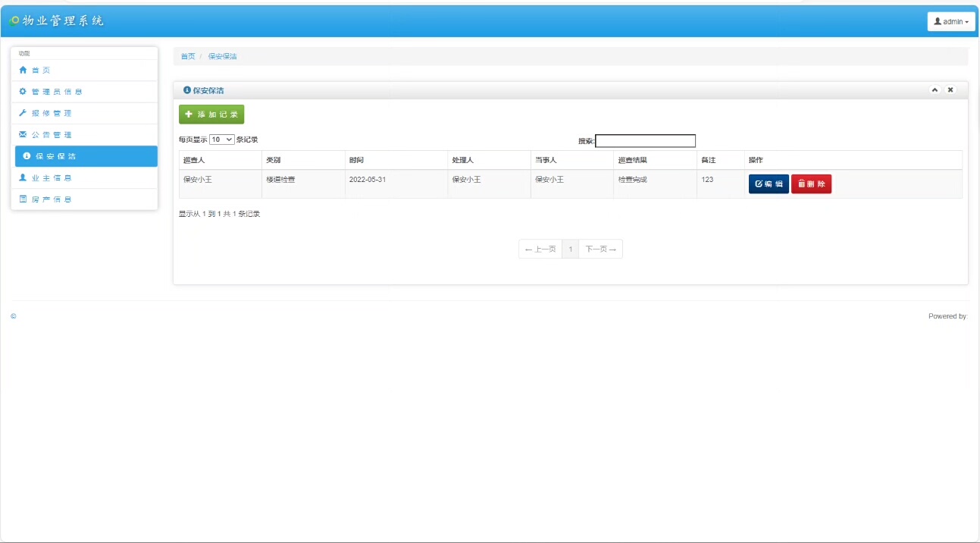Screen dimensions: 980x543
Task: Click the 操作 column header
Action: click(853, 160)
